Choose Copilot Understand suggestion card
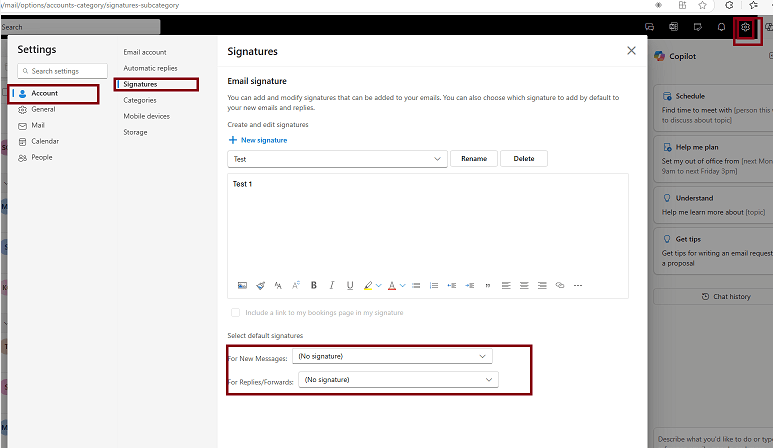The width and height of the screenshot is (773, 448). (713, 205)
